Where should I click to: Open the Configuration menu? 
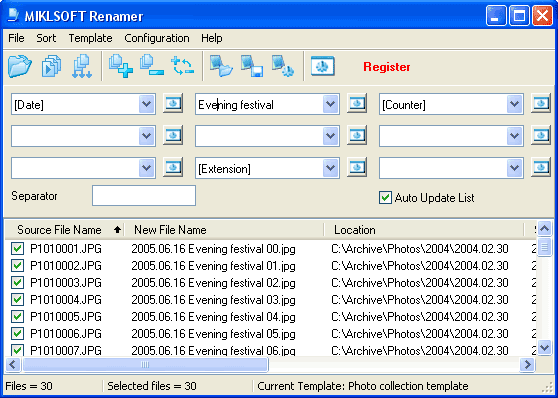click(x=157, y=38)
